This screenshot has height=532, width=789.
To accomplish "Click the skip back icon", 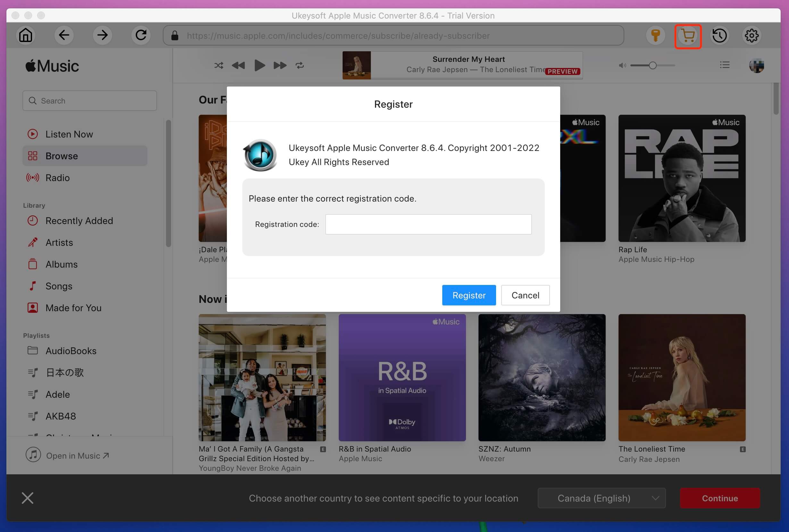I will pyautogui.click(x=237, y=65).
